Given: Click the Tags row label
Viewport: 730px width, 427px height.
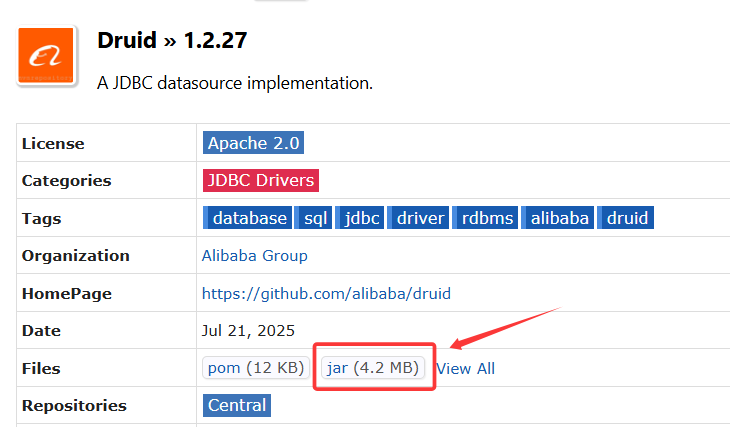Looking at the screenshot, I should [x=41, y=219].
